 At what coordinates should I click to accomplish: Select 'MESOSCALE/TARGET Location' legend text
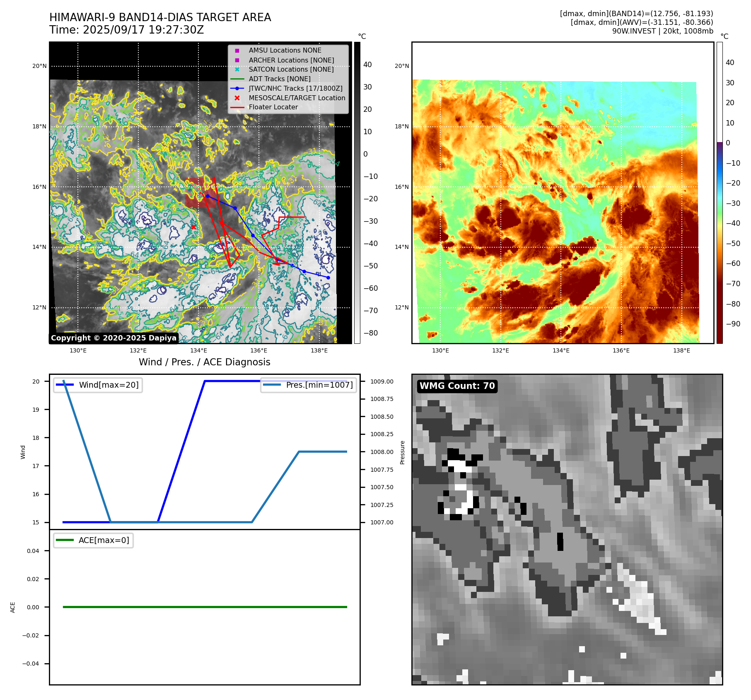[x=297, y=98]
